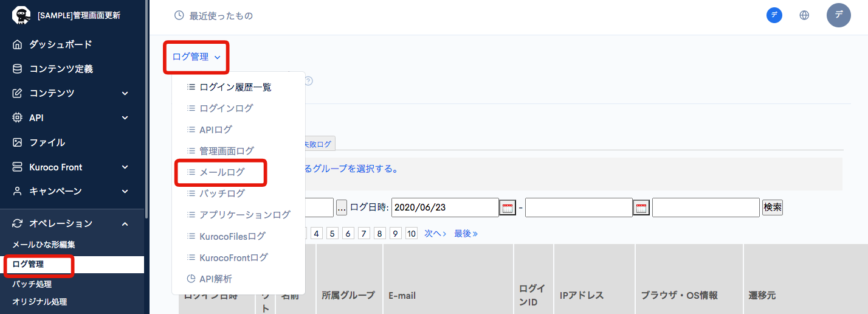The height and width of the screenshot is (314, 868).
Task: Choose APIログ in the log menu
Action: (x=215, y=130)
